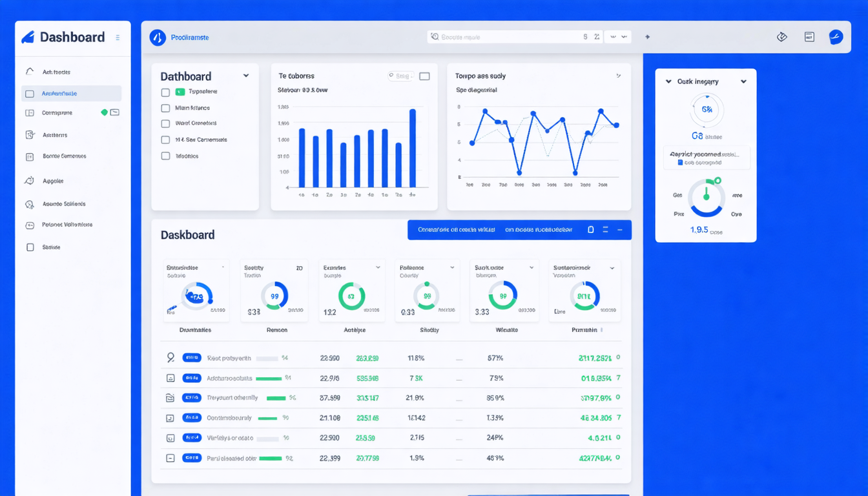Click the two-line icon in the blue action bar
868x496 pixels.
coord(605,229)
